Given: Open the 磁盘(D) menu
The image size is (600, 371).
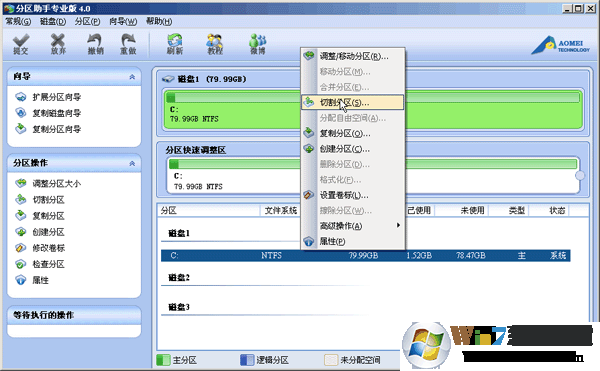Looking at the screenshot, I should click(x=53, y=21).
